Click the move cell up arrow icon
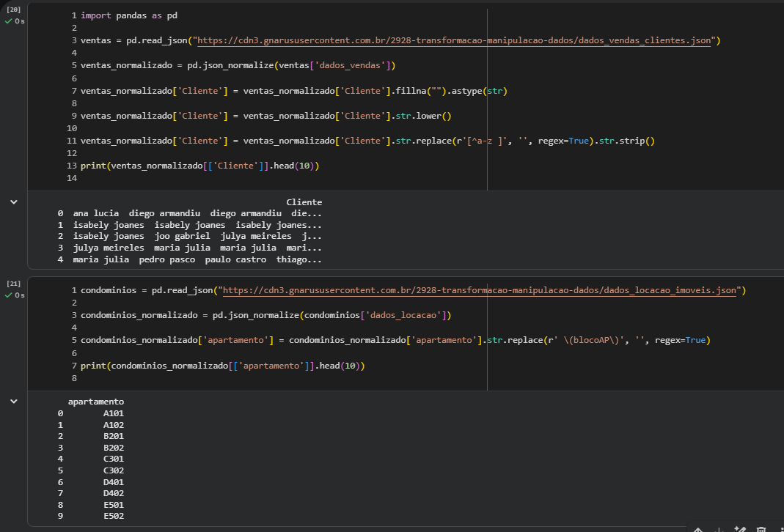The image size is (784, 532). [x=697, y=529]
